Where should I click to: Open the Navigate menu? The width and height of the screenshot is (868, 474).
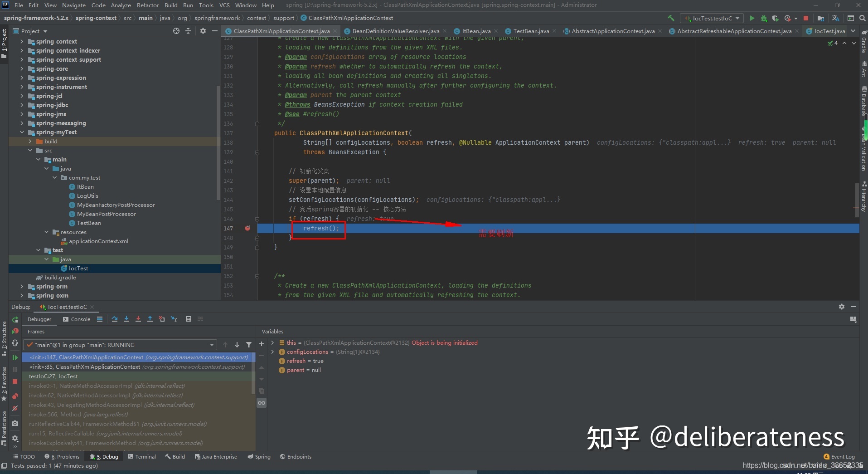[74, 5]
